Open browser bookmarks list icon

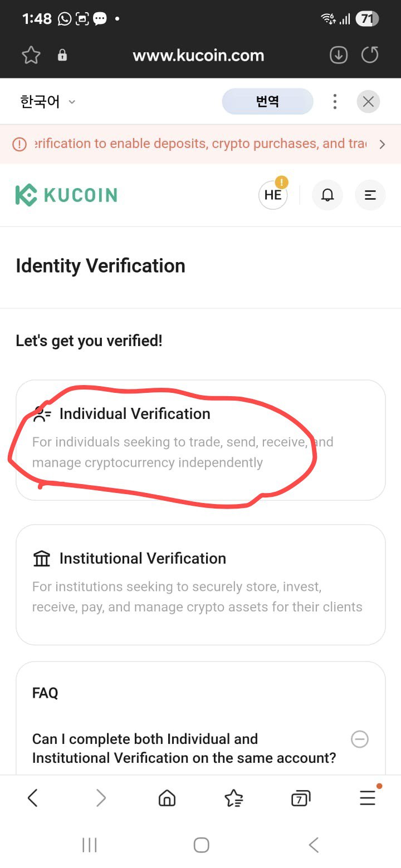234,798
